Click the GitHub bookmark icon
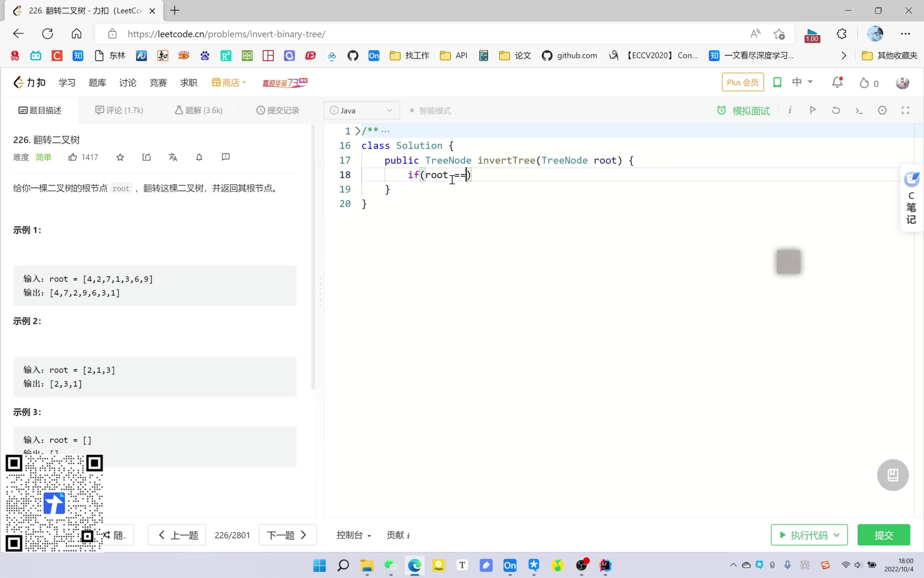Screen dimensions: 924x578 353,56
